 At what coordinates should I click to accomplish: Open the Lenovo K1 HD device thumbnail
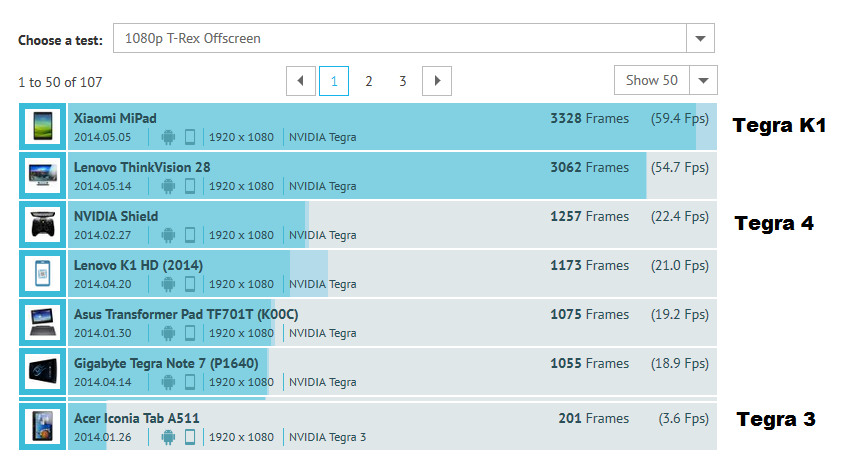pyautogui.click(x=43, y=273)
